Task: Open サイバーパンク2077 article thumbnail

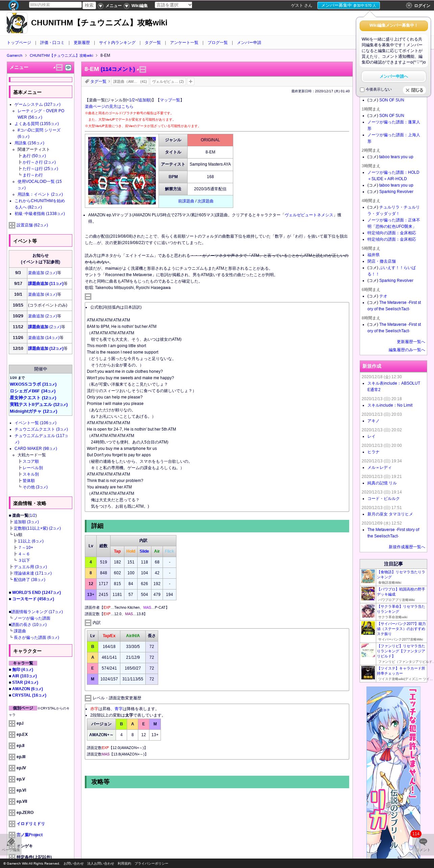Action: [x=368, y=628]
